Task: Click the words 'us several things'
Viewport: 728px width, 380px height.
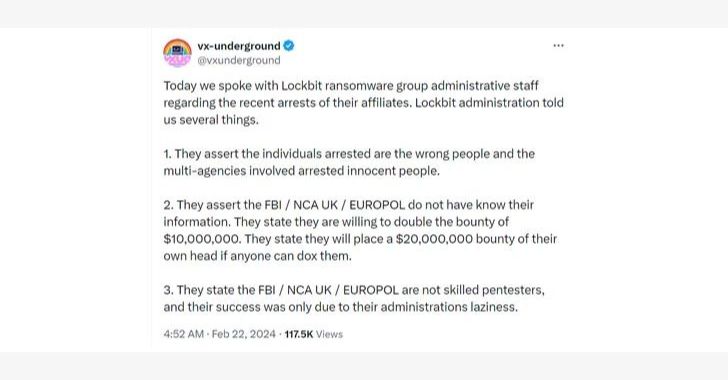Action: point(210,120)
